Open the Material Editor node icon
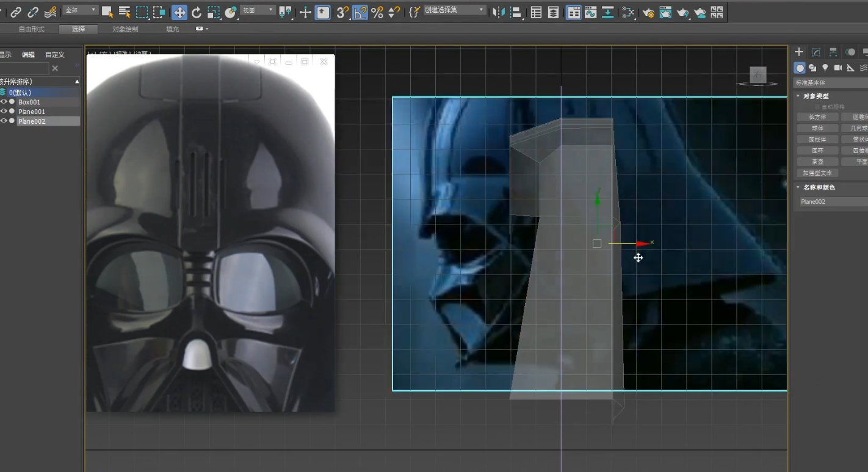Screen dimensions: 868x472 pos(628,12)
